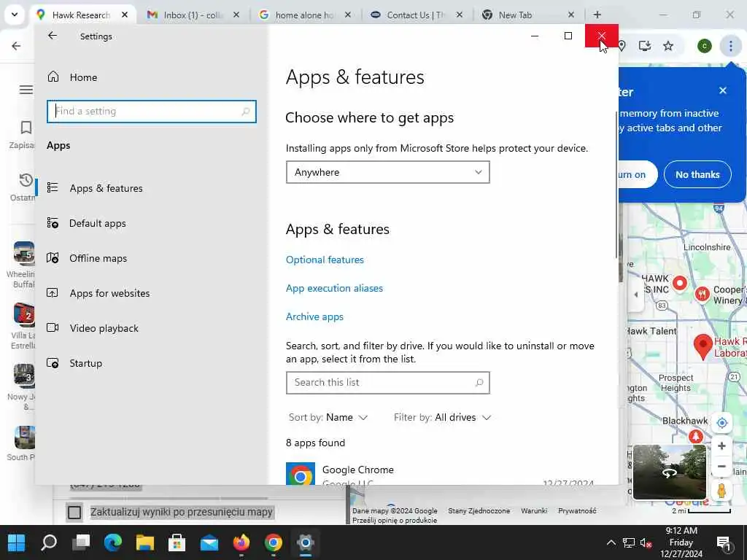The image size is (747, 560).
Task: Open Google Maps hamburger menu
Action: (x=26, y=90)
